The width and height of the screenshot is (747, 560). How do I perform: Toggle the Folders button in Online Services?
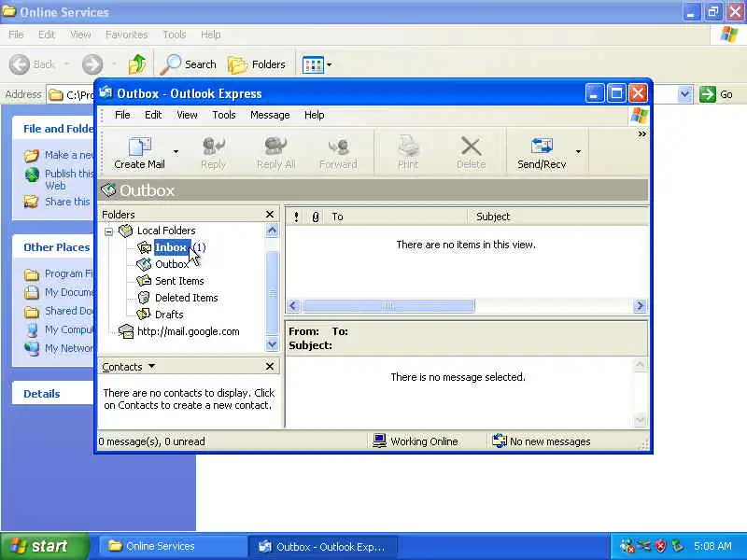257,64
